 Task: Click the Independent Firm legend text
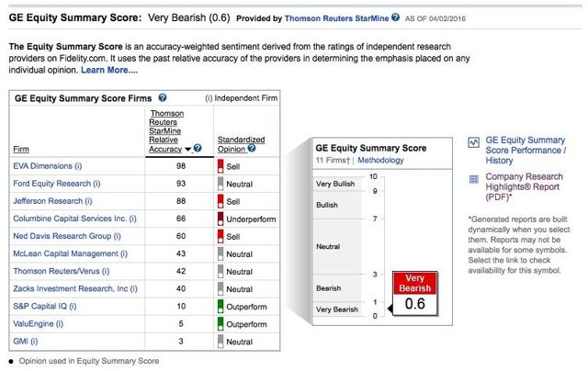pos(241,98)
